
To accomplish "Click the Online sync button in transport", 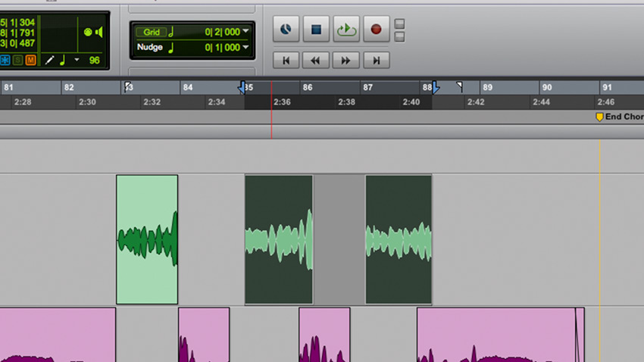I will [x=286, y=29].
